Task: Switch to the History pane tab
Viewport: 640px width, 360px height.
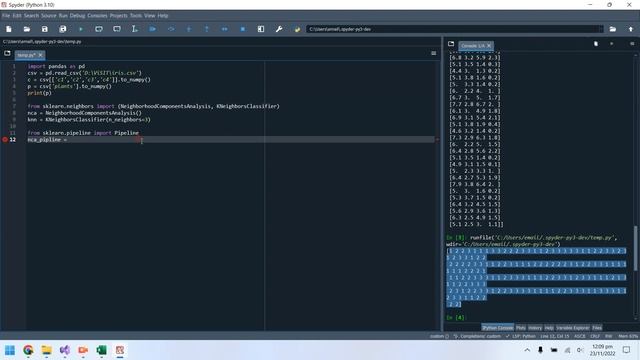Action: 535,328
